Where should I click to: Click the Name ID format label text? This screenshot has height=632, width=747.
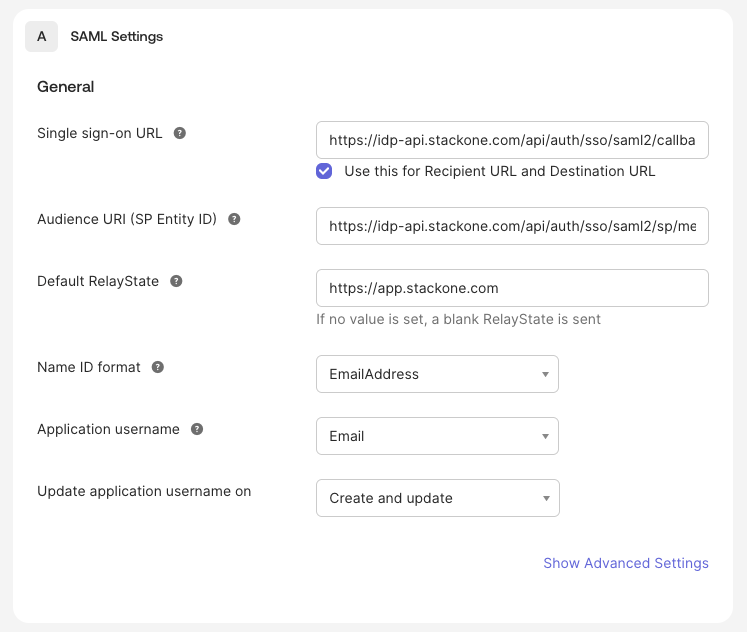click(x=89, y=367)
